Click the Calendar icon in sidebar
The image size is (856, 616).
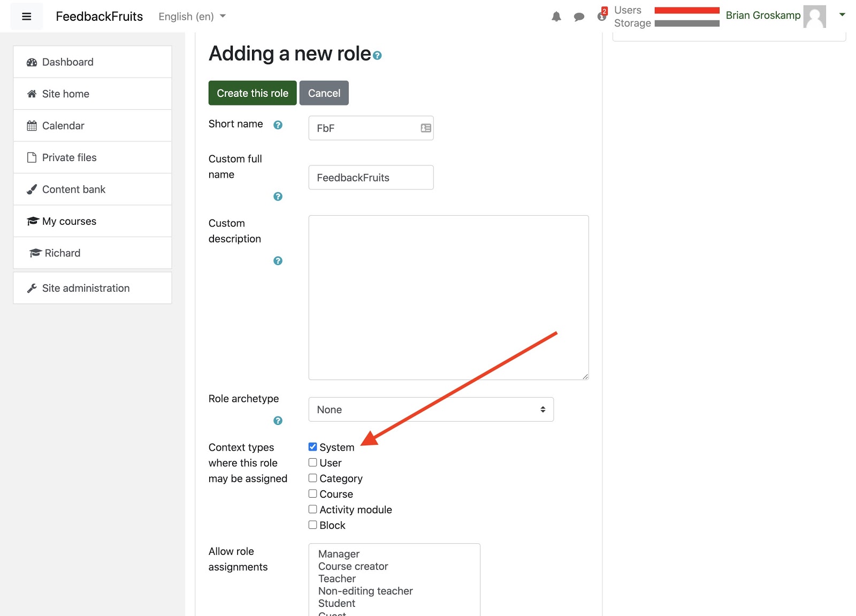tap(32, 126)
